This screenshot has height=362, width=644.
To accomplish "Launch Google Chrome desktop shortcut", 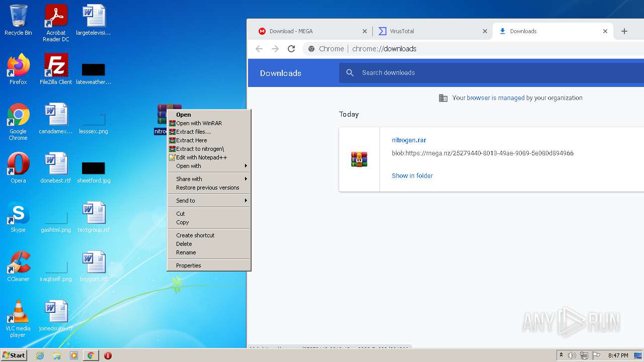I will click(18, 122).
